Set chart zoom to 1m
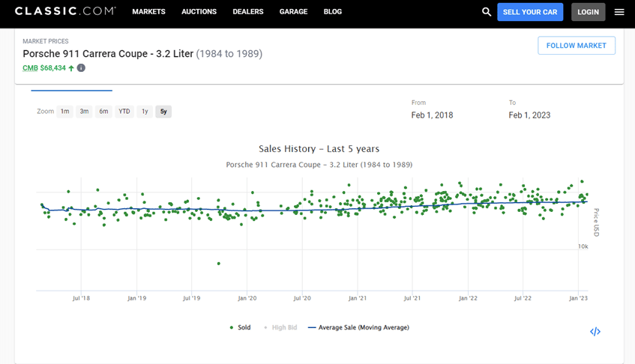Screen dimensions: 635x364 pos(64,112)
